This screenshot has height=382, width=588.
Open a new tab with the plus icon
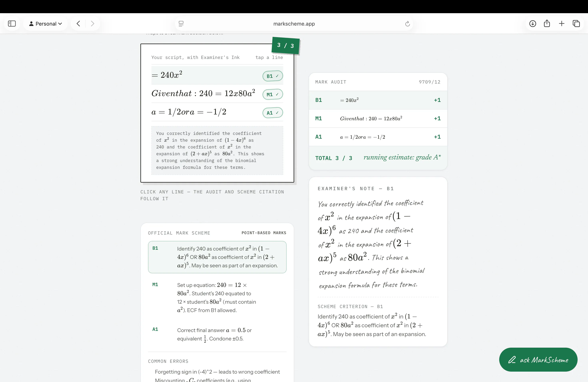562,24
